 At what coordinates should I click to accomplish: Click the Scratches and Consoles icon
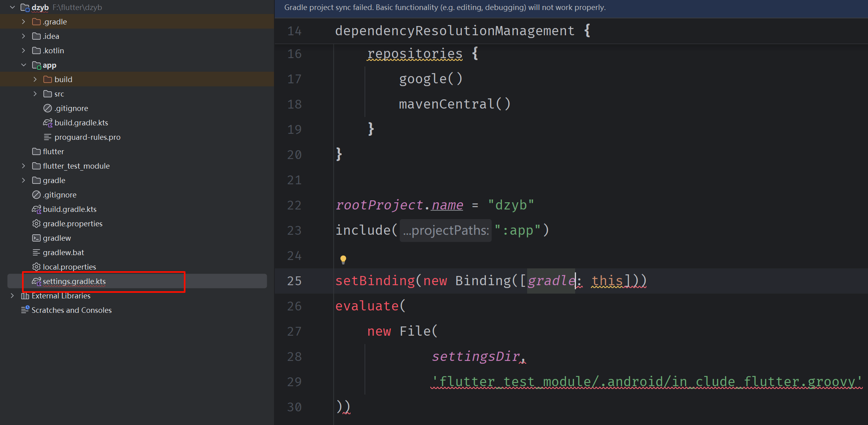click(25, 310)
